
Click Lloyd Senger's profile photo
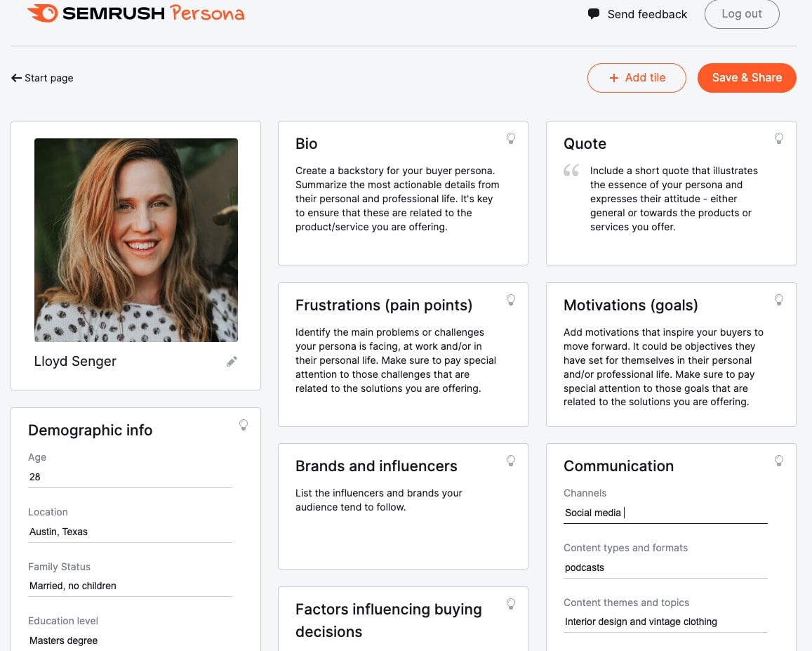click(135, 240)
